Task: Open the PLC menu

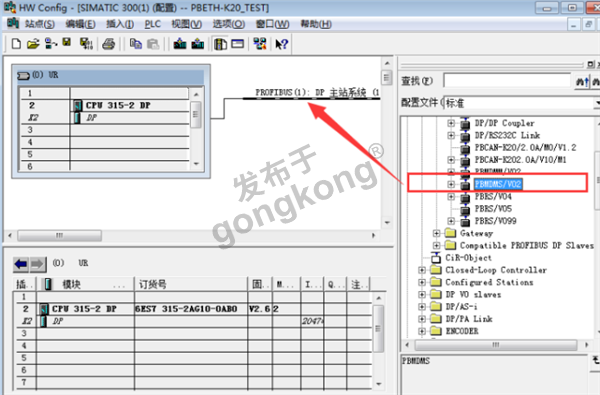Action: coord(152,24)
